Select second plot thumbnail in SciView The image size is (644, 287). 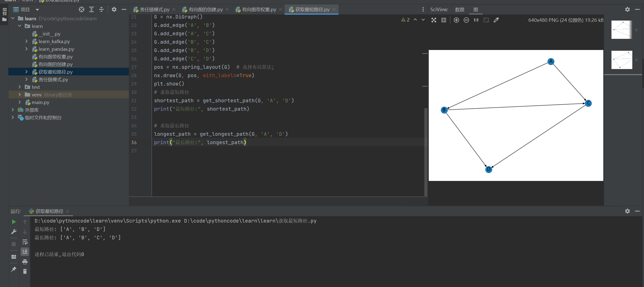point(622,60)
